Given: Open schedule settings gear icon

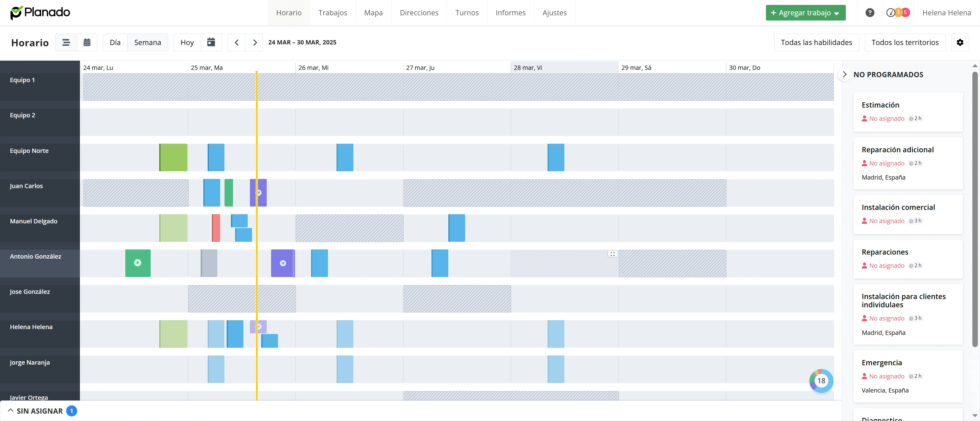Looking at the screenshot, I should coord(960,42).
